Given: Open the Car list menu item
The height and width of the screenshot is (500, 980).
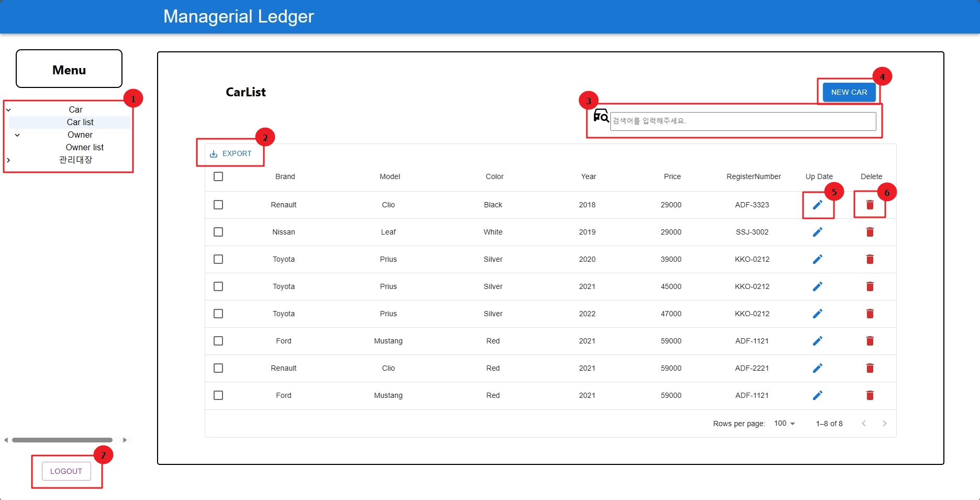Looking at the screenshot, I should click(x=80, y=123).
